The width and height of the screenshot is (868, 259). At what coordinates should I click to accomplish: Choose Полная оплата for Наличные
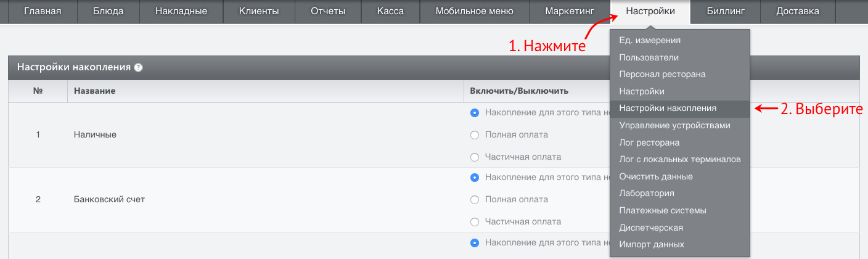[475, 135]
